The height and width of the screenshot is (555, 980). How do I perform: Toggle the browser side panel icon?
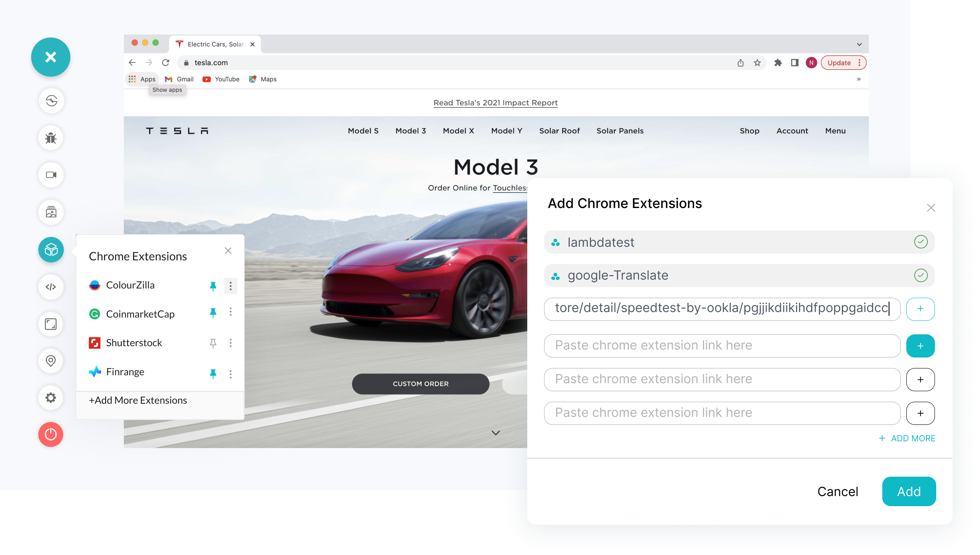(795, 63)
